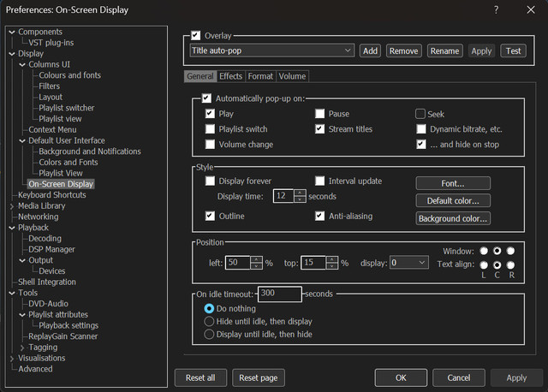Enable the Seek pop-up checkbox
548x392 pixels.
tap(420, 114)
